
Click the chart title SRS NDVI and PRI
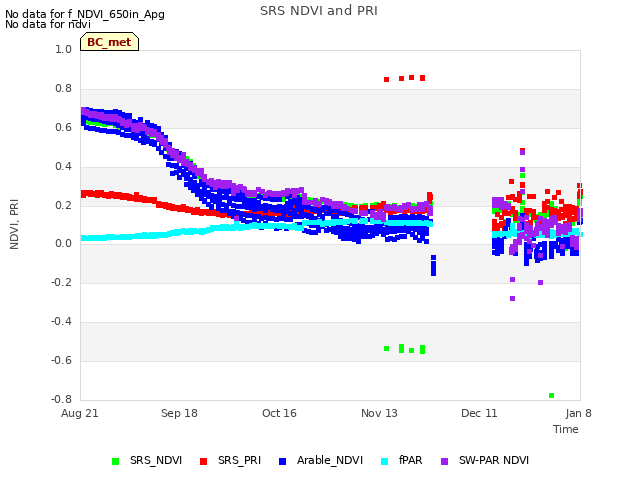pos(319,11)
